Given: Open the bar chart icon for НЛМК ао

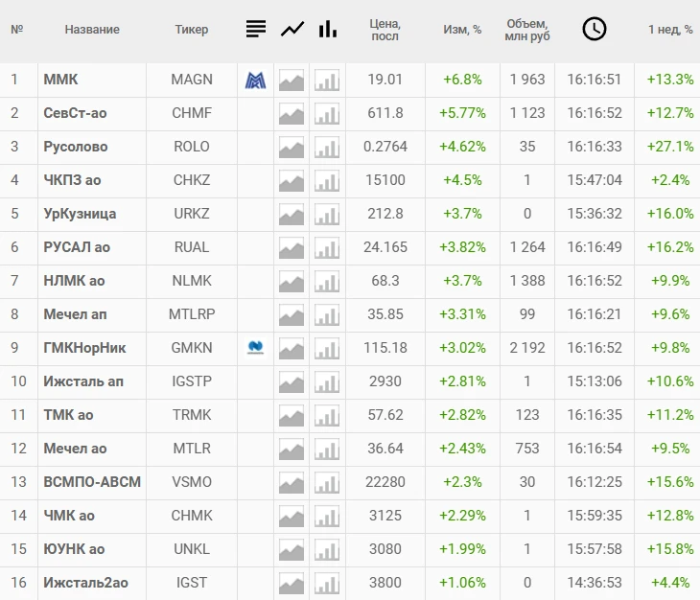Looking at the screenshot, I should tap(327, 282).
